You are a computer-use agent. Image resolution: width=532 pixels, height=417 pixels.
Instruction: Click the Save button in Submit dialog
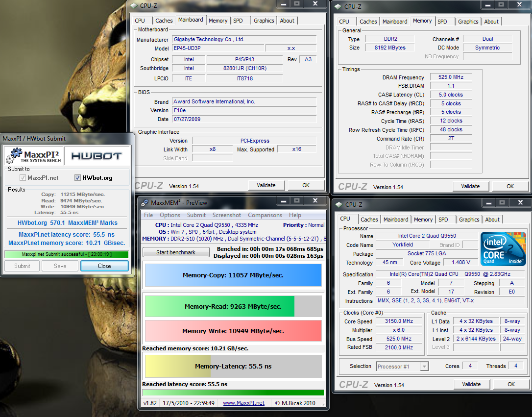[x=60, y=266]
